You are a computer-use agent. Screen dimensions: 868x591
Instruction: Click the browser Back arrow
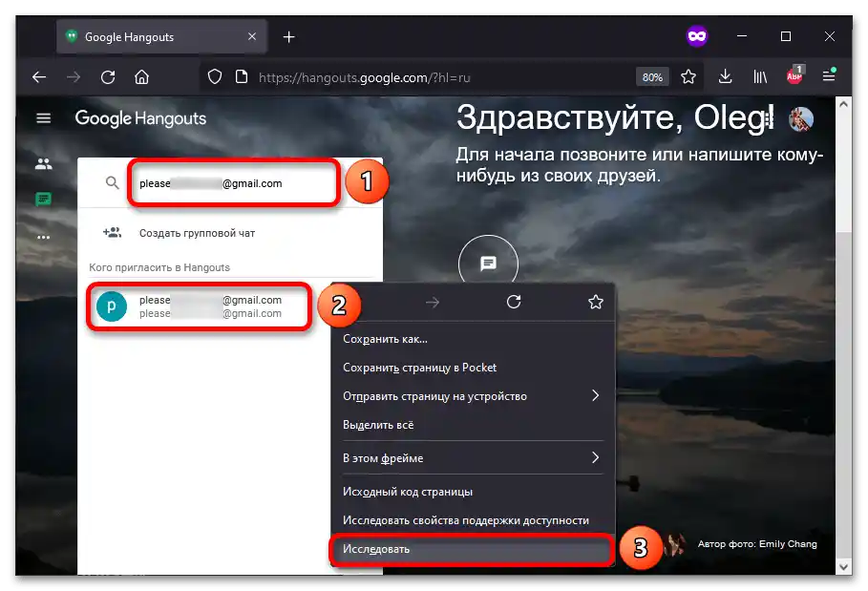[x=39, y=77]
